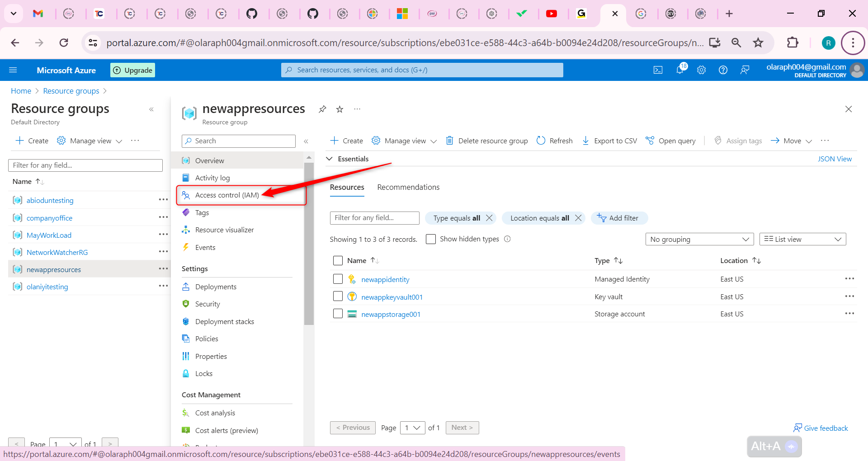868x461 pixels.
Task: Open context menu for newappidentity row
Action: coord(849,279)
